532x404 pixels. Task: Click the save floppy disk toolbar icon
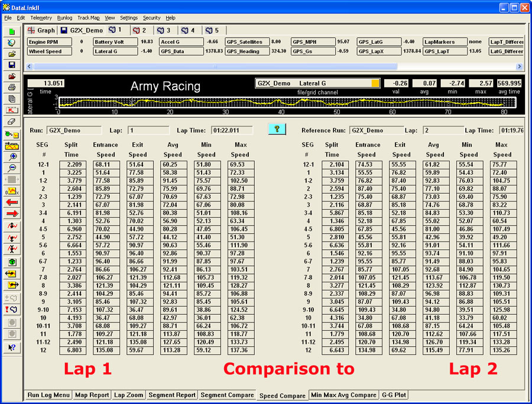pyautogui.click(x=12, y=65)
